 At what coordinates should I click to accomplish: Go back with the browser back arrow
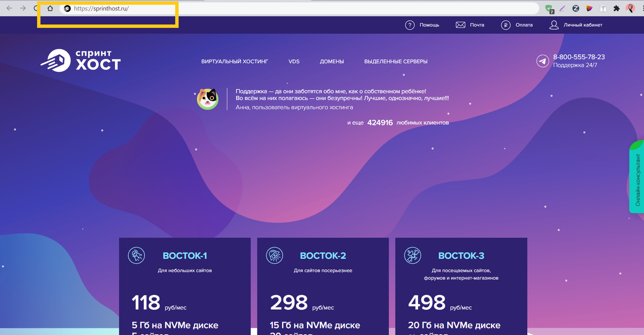pos(9,9)
